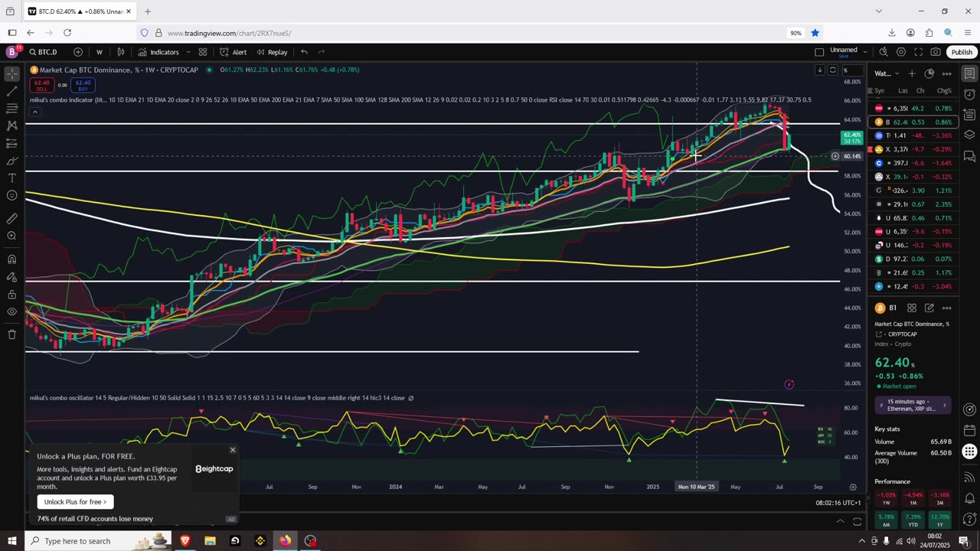Toggle magnet mode for drawings
This screenshot has height=551, width=980.
click(11, 259)
